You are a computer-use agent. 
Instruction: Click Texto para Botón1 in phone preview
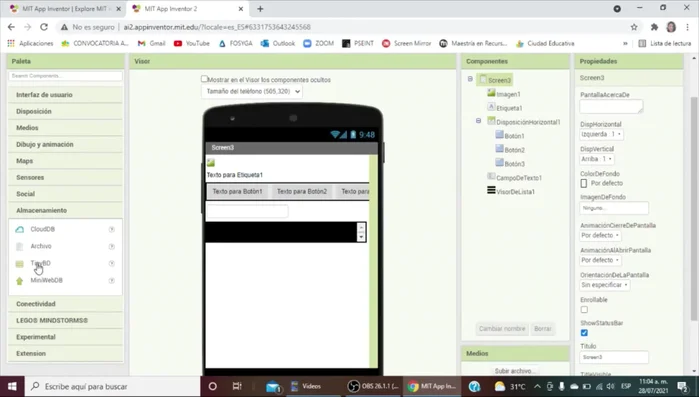tap(237, 192)
